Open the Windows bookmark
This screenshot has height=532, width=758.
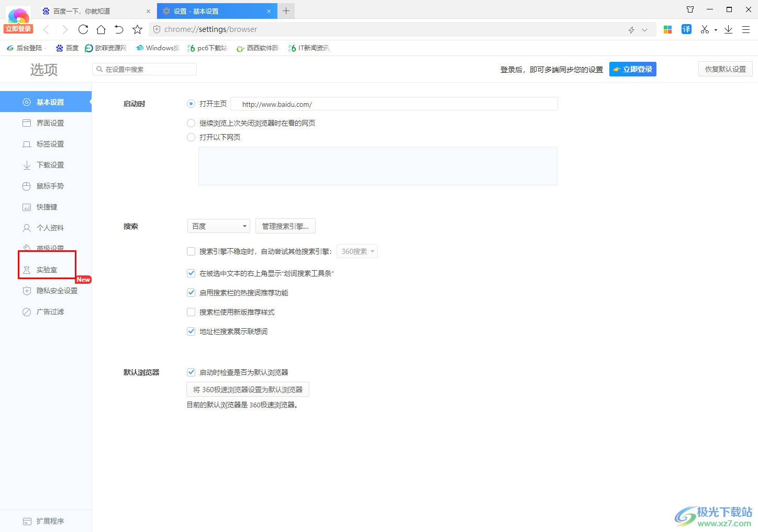tap(158, 48)
